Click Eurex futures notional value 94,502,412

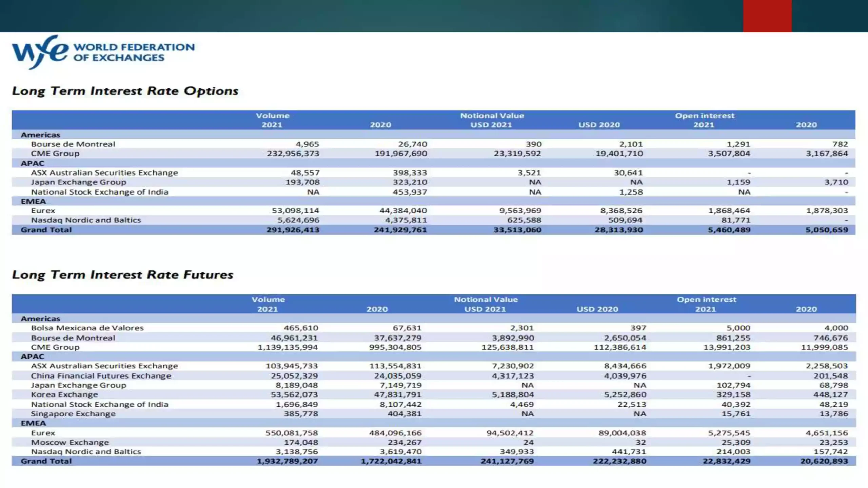point(510,433)
